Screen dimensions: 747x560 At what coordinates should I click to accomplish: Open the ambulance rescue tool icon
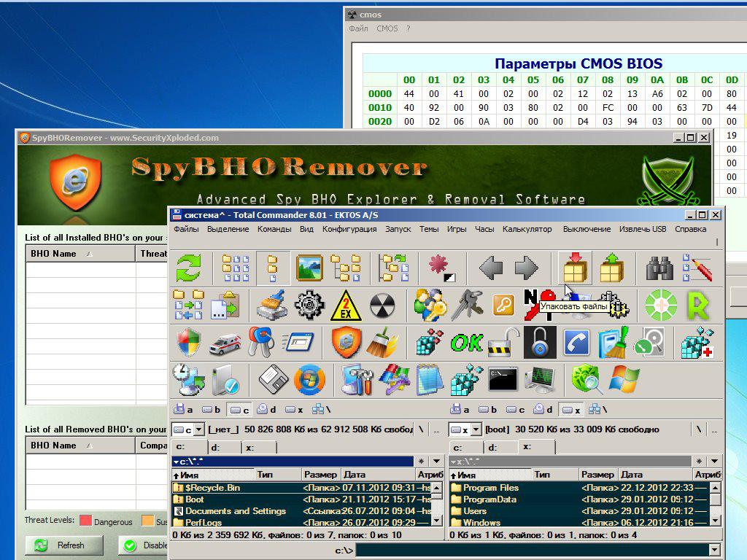tap(225, 343)
